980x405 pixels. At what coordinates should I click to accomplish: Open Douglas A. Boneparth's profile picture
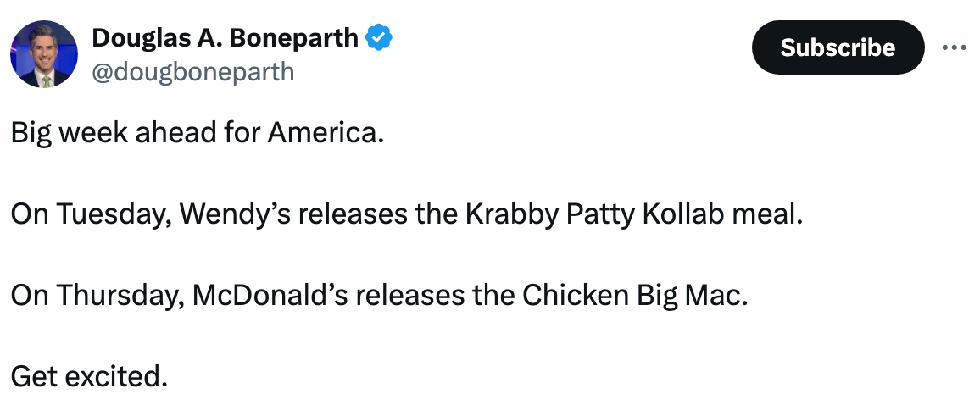[x=44, y=54]
